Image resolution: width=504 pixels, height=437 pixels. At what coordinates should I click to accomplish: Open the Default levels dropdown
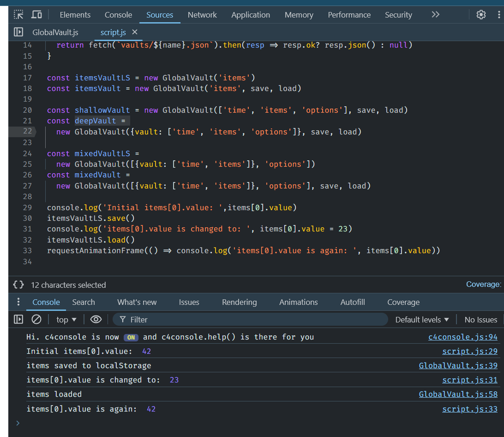tap(422, 320)
